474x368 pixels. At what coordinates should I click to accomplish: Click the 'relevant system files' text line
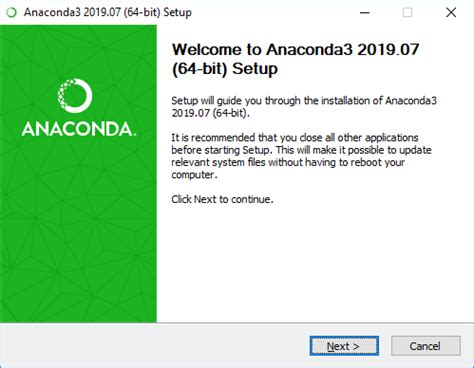(x=288, y=162)
